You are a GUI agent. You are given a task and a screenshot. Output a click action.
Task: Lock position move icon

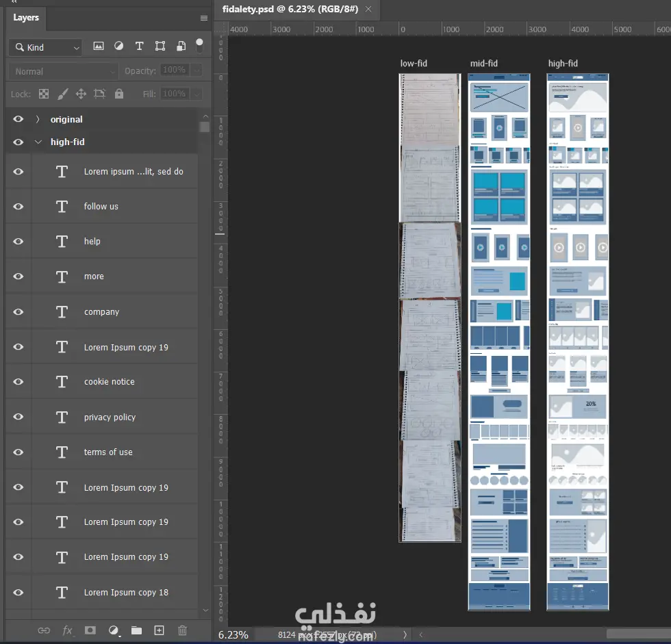tap(81, 94)
